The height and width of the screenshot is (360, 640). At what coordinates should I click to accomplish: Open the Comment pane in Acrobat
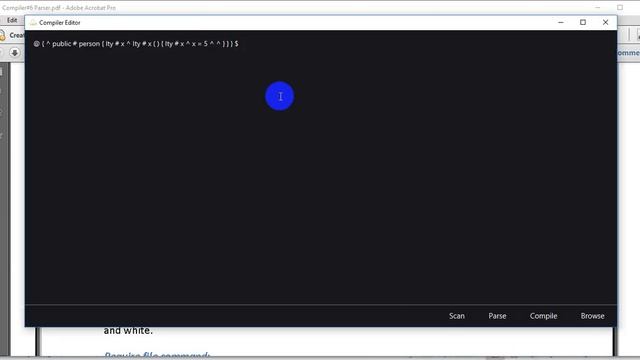[629, 53]
